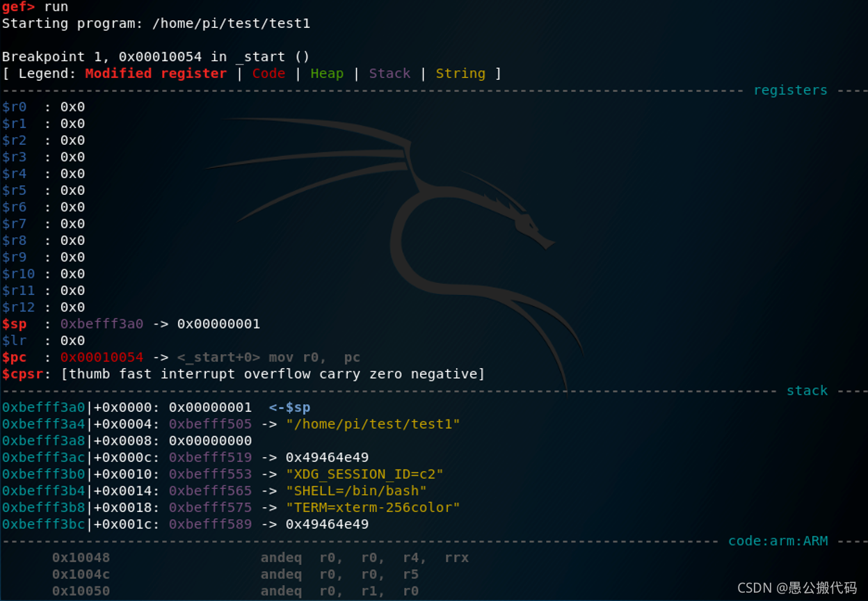Viewport: 868px width, 601px height.
Task: Click the '<-$sp' marker on stack
Action: (289, 408)
